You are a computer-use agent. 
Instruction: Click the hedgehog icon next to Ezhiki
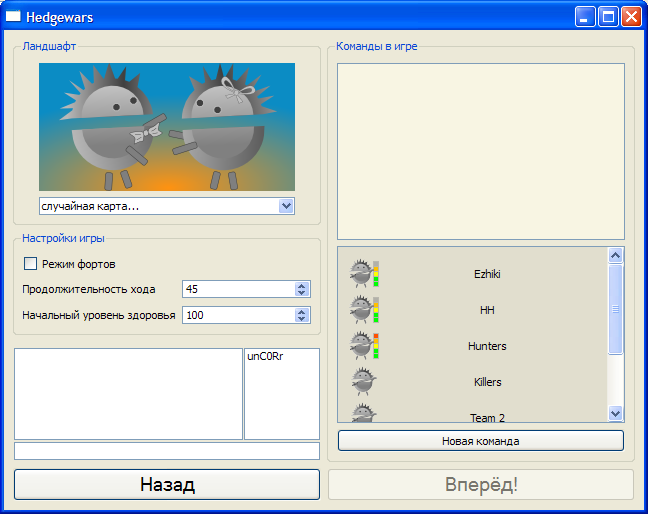pyautogui.click(x=361, y=273)
